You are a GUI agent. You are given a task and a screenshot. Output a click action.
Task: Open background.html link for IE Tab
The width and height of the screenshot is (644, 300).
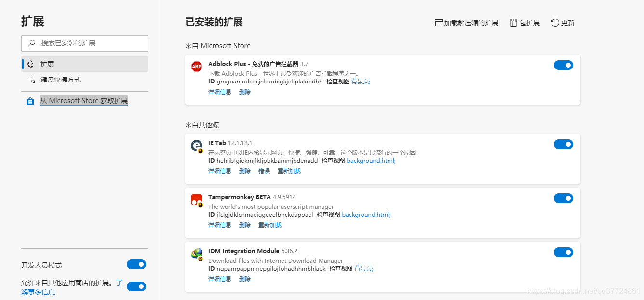coord(371,161)
